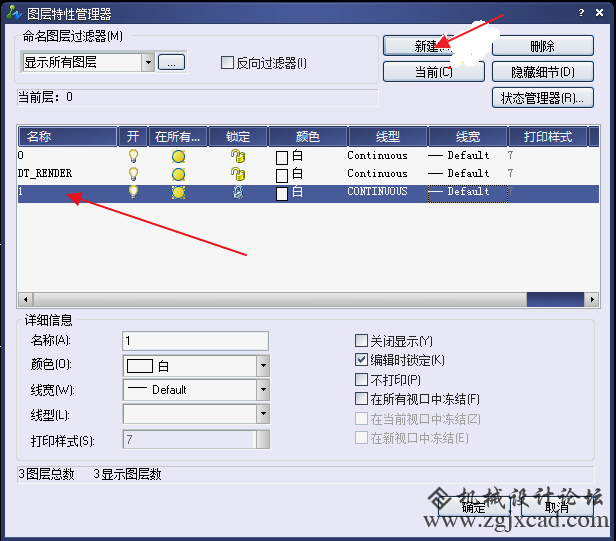The width and height of the screenshot is (616, 541).
Task: Click the linetype column header
Action: pos(388,136)
